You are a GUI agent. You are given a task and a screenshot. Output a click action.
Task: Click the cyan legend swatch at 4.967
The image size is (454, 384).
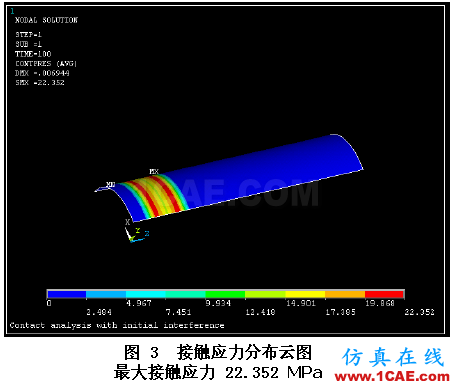[x=146, y=294]
